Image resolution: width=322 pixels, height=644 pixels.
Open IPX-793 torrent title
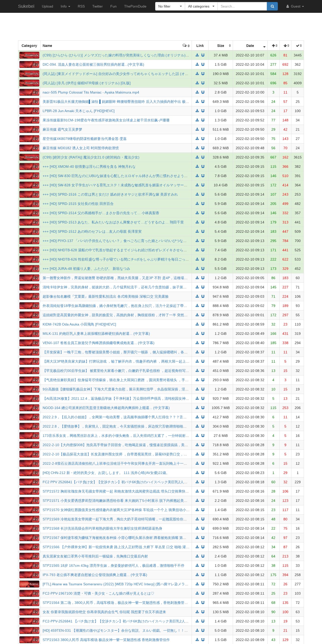tap(95, 575)
